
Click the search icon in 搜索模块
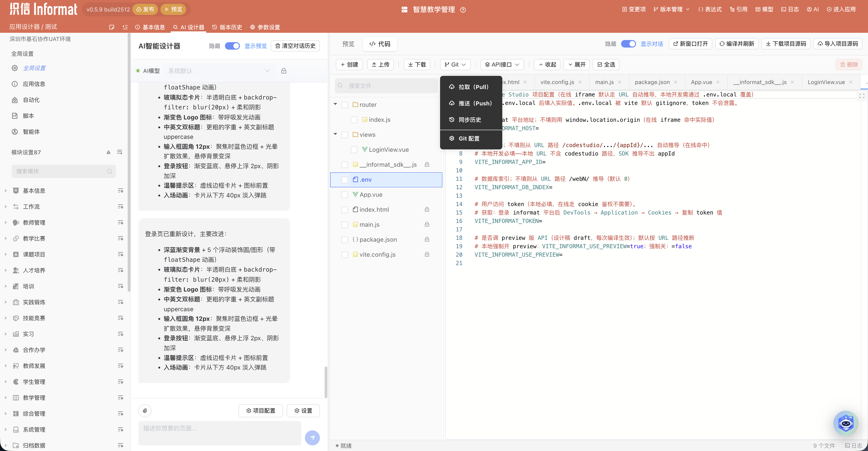tap(109, 171)
